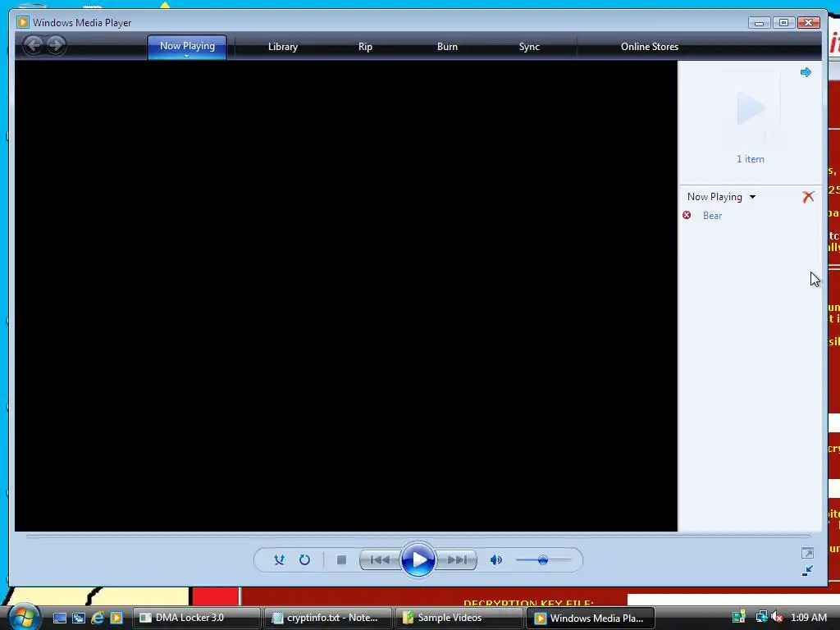Image resolution: width=840 pixels, height=630 pixels.
Task: Open the Rip tab
Action: [365, 47]
